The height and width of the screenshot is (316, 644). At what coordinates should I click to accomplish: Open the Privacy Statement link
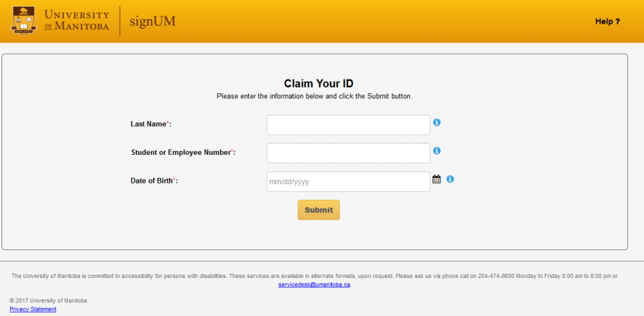click(33, 309)
